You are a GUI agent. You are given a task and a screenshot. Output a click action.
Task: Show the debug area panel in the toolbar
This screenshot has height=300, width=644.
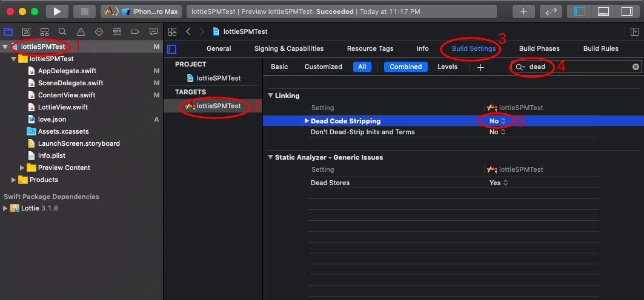(x=603, y=11)
